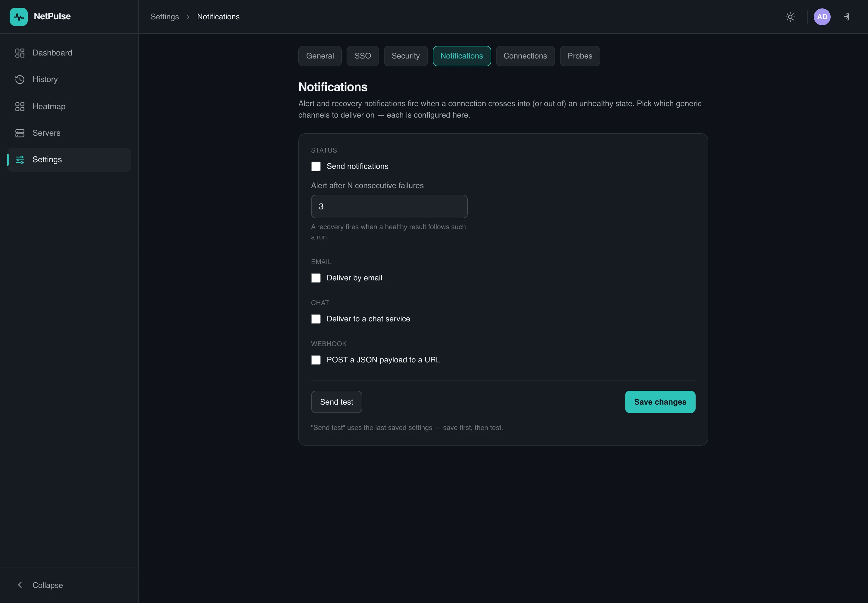868x603 pixels.
Task: Select the Notifications tab
Action: pyautogui.click(x=461, y=56)
